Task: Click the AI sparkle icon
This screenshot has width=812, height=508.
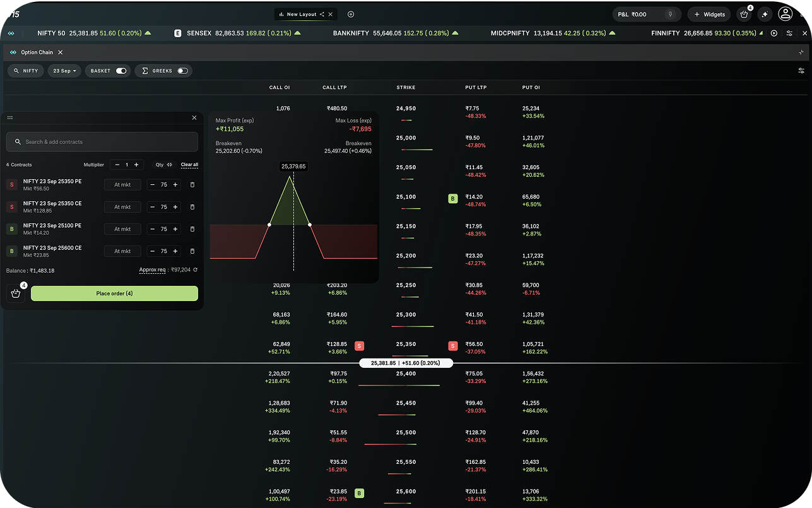Action: point(765,14)
